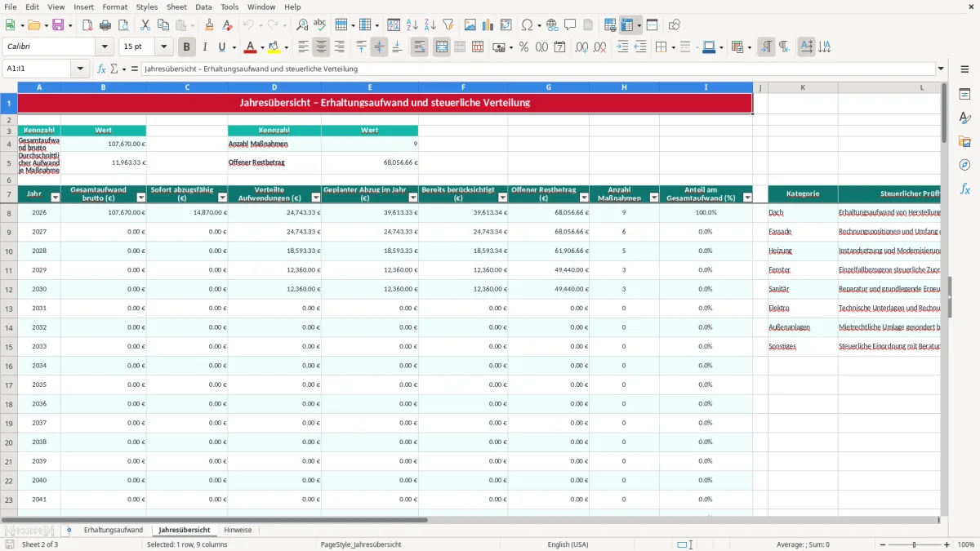Toggle Center Horizontally alignment
This screenshot has width=980, height=551.
tap(321, 47)
